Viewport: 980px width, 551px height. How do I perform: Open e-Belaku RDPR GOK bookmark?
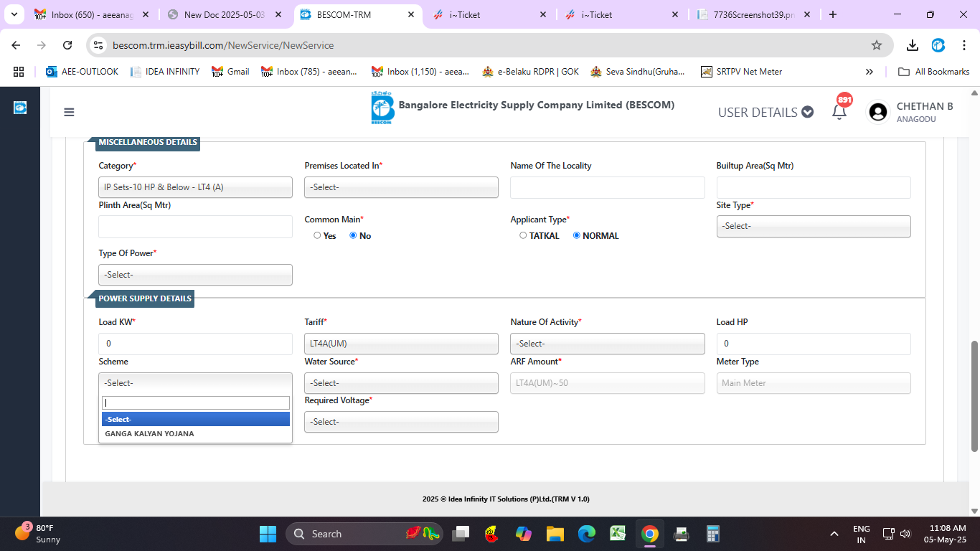(530, 71)
